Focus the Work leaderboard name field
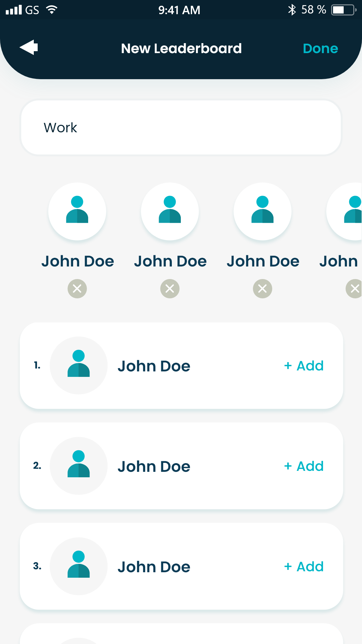 (x=181, y=128)
